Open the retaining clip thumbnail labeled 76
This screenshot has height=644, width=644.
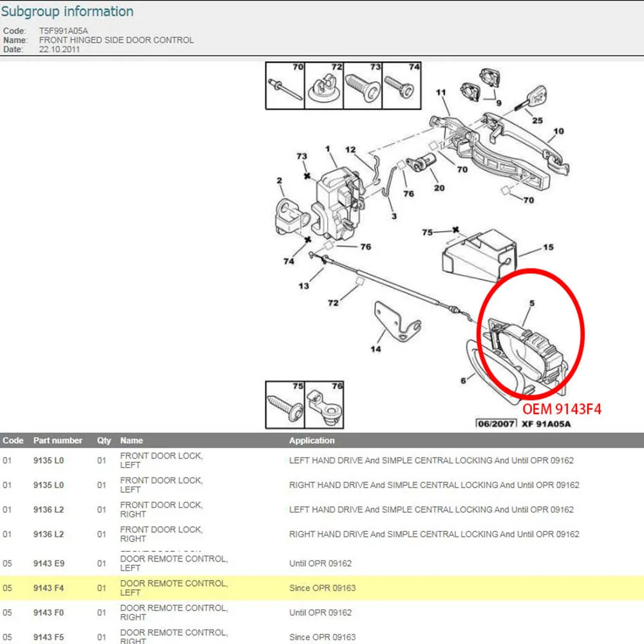[324, 404]
